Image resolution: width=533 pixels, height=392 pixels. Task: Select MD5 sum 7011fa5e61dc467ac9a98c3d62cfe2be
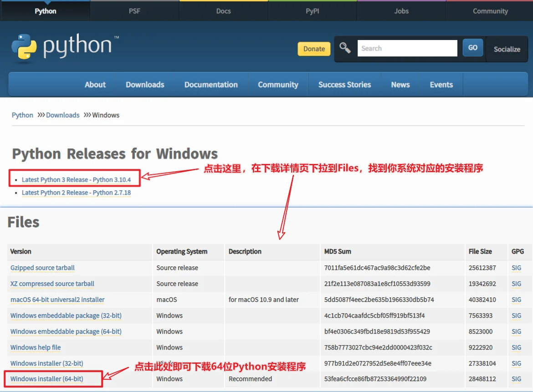[377, 268]
